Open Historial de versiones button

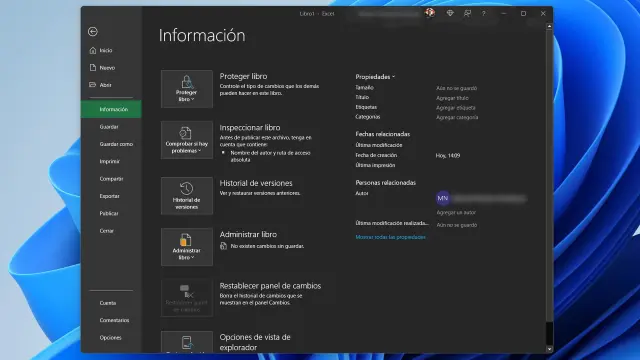click(187, 196)
